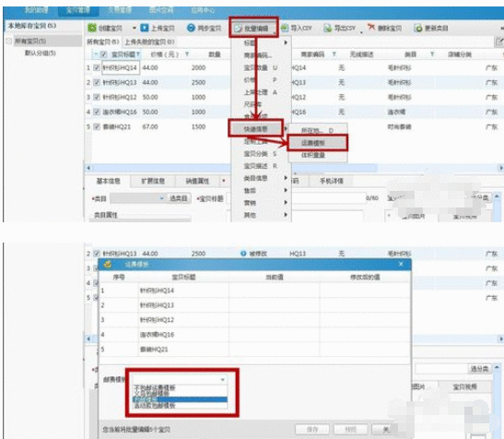Choose 宝贝分类 S from batch edit menu
Screen dimensions: 504x439
pyautogui.click(x=261, y=154)
